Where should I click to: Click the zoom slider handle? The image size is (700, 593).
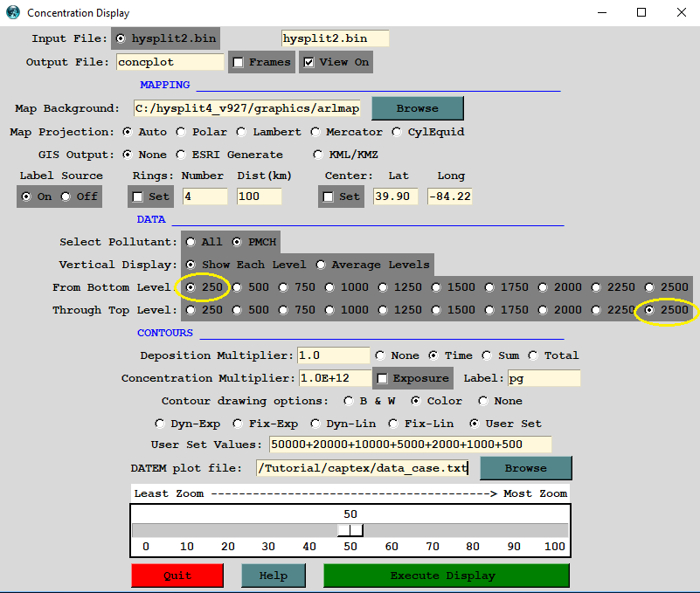coord(350,530)
